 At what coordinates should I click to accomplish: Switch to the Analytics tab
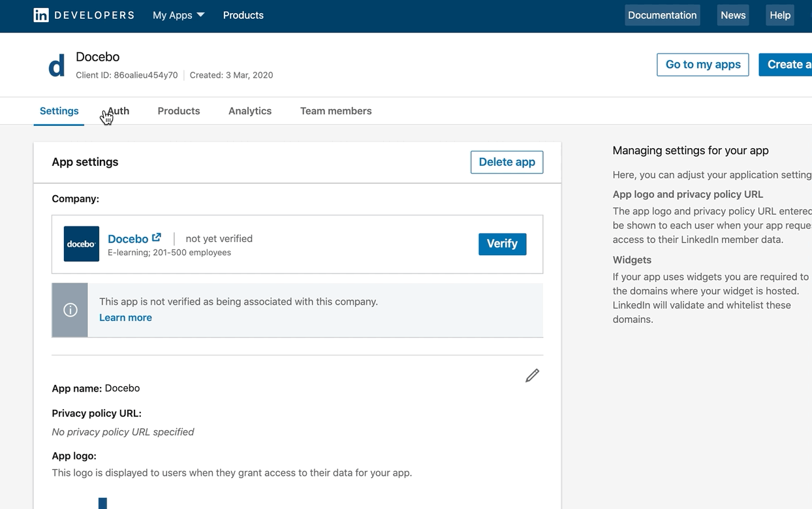click(250, 111)
